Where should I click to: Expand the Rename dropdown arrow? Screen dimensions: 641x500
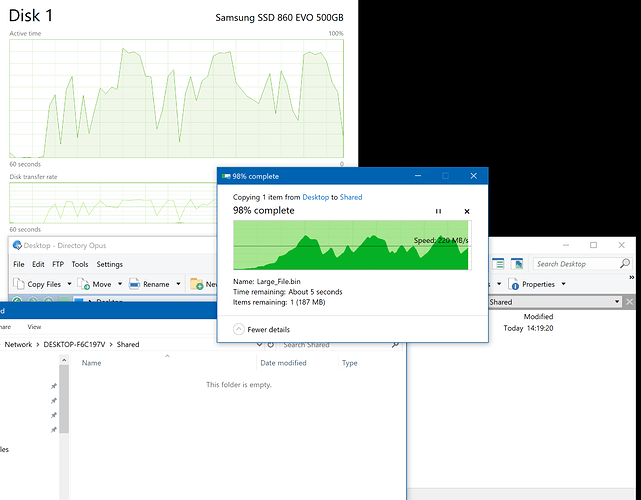[x=178, y=284]
